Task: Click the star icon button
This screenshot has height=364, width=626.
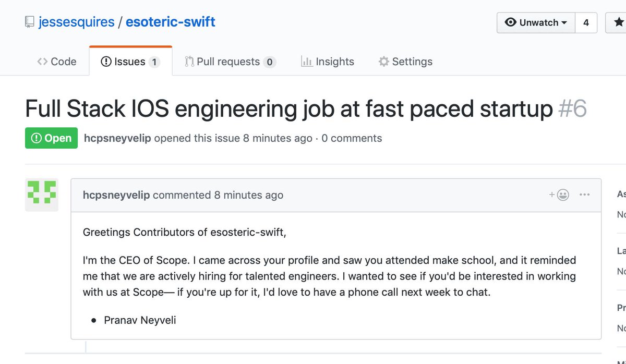Action: (x=617, y=23)
